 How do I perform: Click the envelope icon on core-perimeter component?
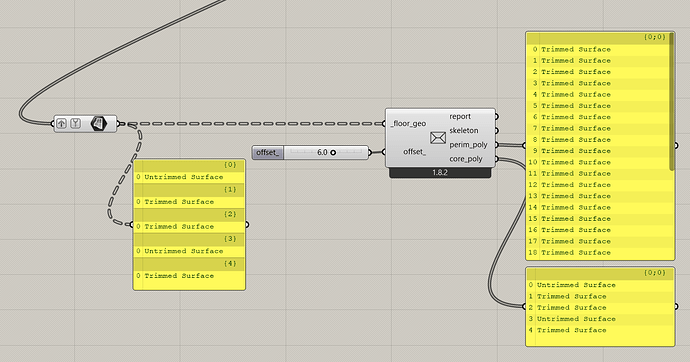[438, 138]
